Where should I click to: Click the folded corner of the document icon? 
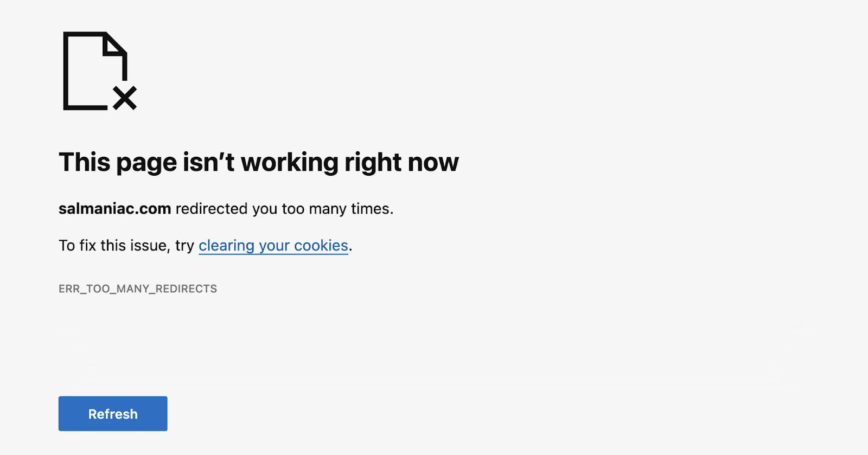(x=116, y=44)
